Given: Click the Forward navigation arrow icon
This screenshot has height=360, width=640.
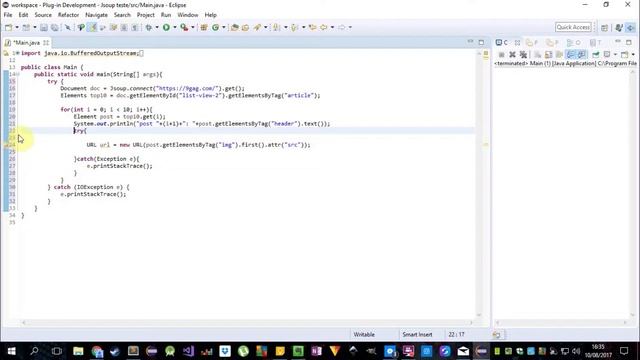Looking at the screenshot, I should (342, 27).
